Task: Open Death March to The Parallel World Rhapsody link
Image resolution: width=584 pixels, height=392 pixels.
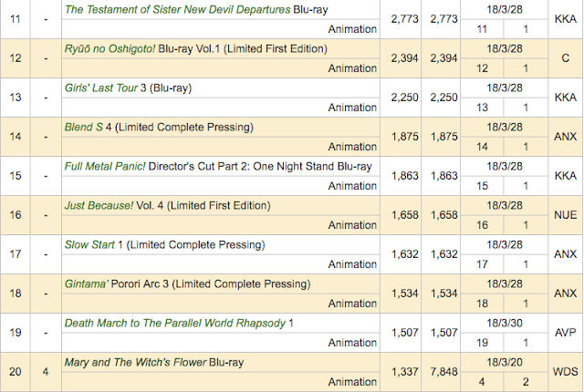Action: tap(175, 324)
